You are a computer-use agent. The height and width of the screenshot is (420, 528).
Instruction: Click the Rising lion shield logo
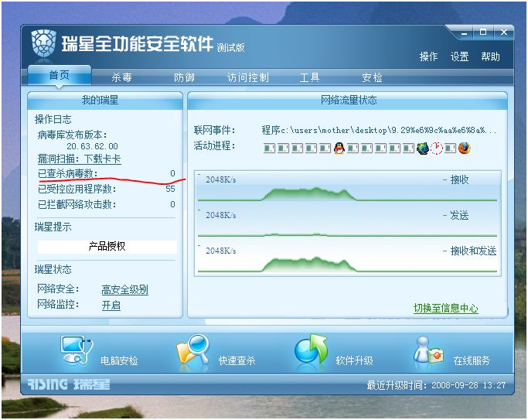coord(44,43)
